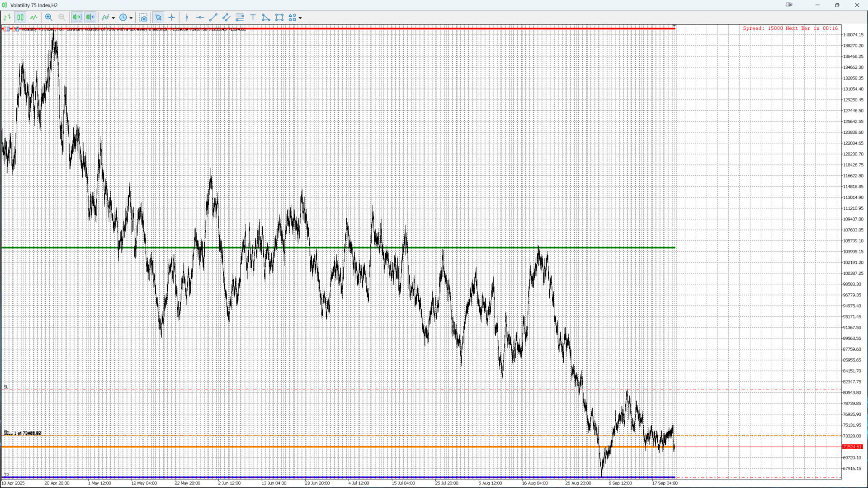Screen dimensions: 868x488
Task: Toggle chart shift from right edge
Action: click(90, 17)
